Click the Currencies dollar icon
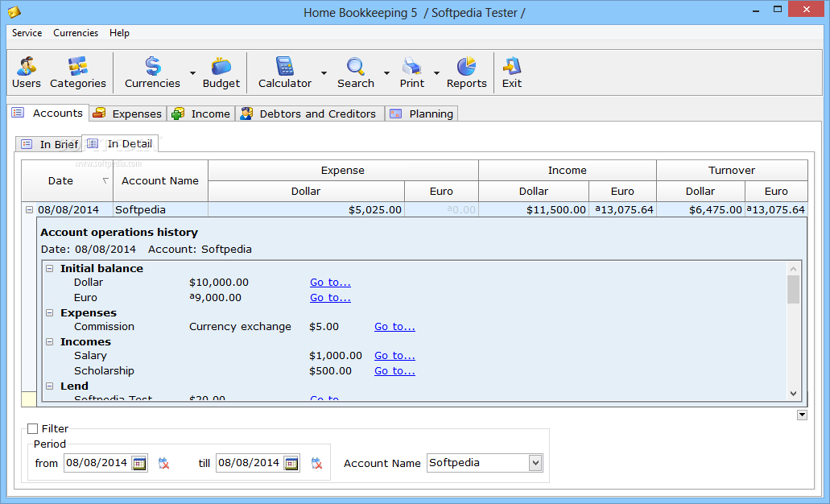The height and width of the screenshot is (504, 830). (152, 66)
